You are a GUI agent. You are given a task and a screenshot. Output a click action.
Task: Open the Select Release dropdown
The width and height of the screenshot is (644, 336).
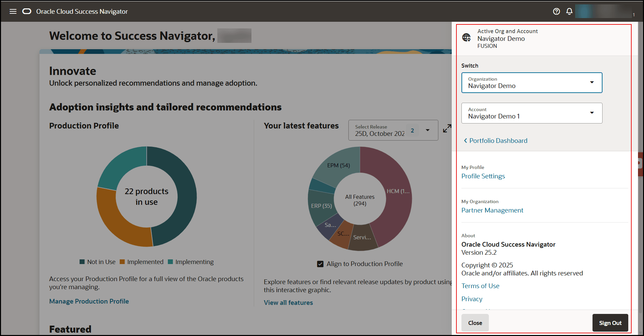click(x=393, y=130)
